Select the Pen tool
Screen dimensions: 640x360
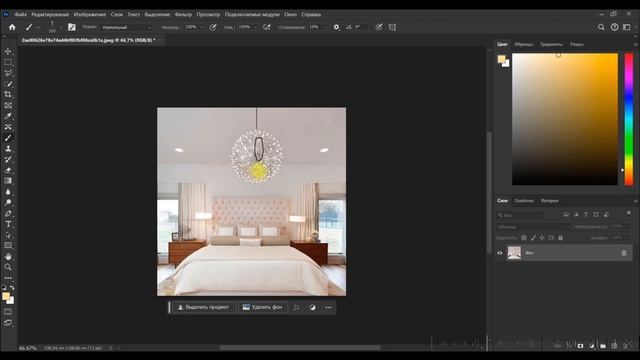coord(8,213)
